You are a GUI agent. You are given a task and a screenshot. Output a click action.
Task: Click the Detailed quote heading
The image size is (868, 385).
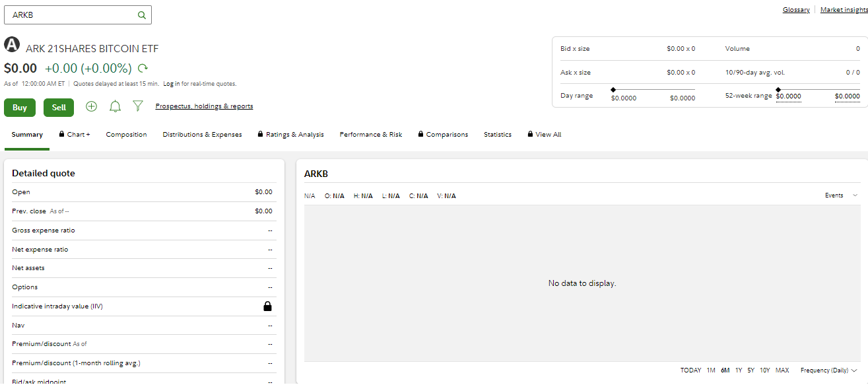pos(44,174)
